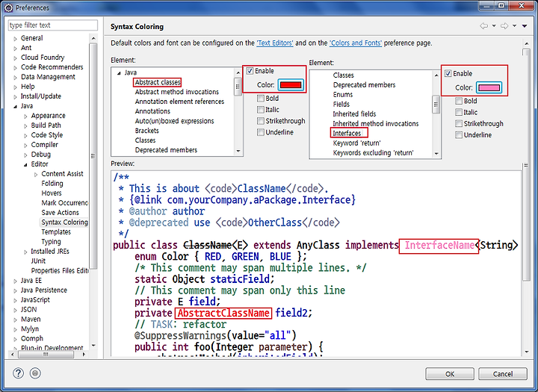Select the JUnit preference entry
The image size is (538, 392).
[38, 261]
